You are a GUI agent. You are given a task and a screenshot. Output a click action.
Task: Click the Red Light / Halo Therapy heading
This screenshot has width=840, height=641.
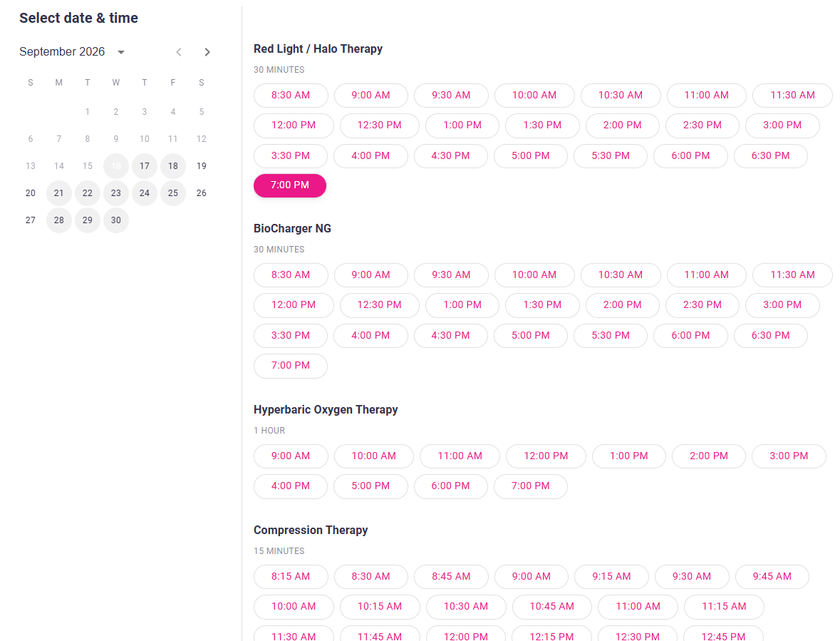(318, 48)
